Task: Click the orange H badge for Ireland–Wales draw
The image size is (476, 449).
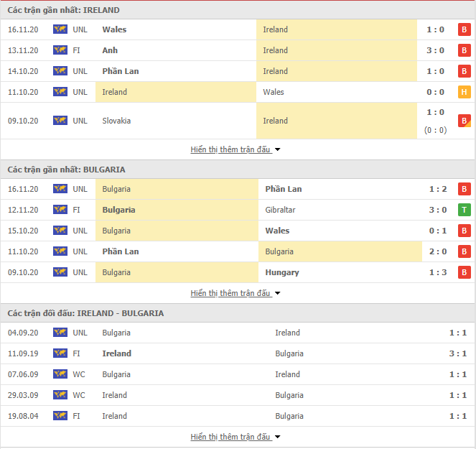Action: click(465, 92)
